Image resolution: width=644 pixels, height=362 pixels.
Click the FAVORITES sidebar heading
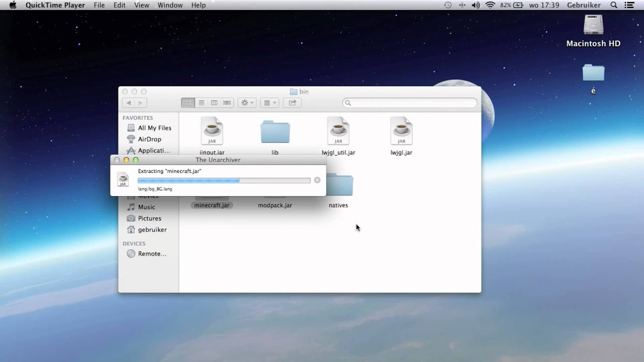pos(137,118)
